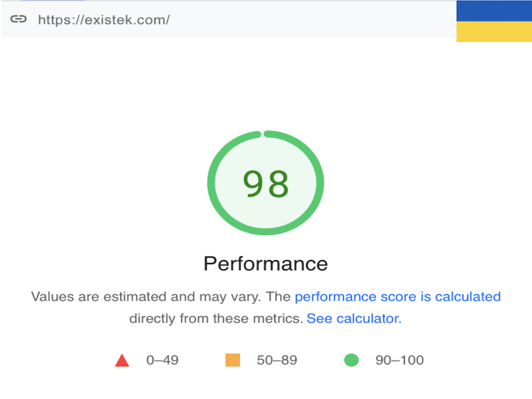Viewport: 532px width, 399px height.
Task: Click the 50–89 range label
Action: pos(277,360)
